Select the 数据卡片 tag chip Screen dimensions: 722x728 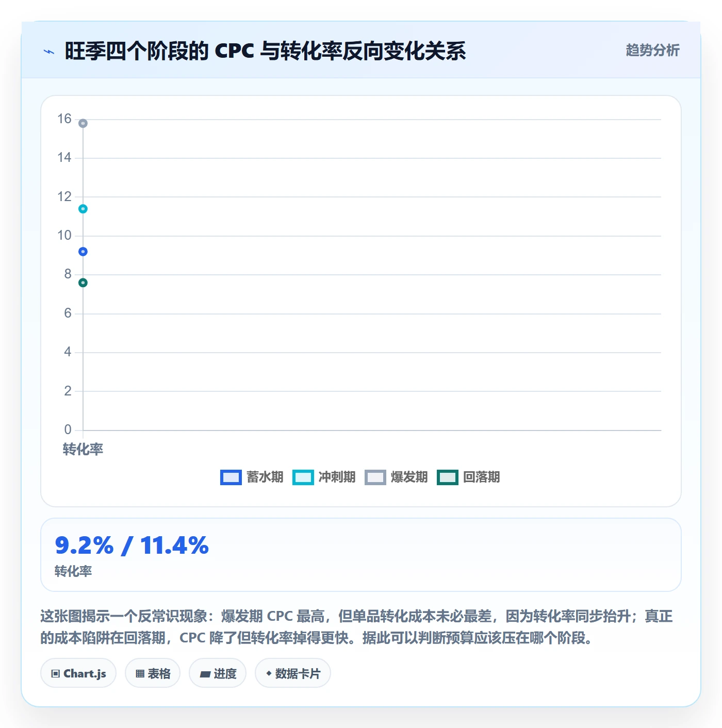coord(293,673)
